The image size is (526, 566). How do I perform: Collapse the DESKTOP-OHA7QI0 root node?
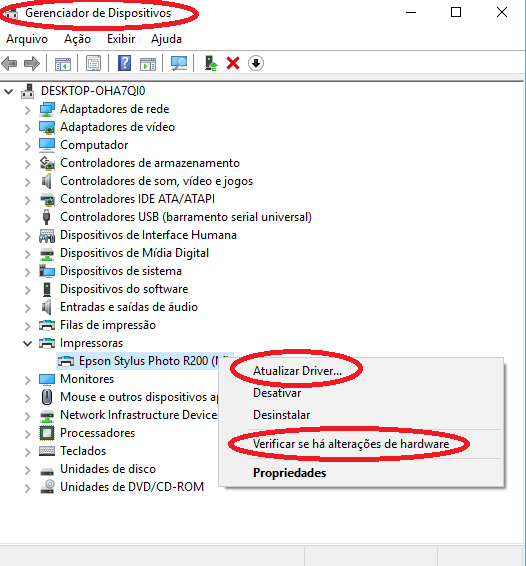[x=9, y=91]
